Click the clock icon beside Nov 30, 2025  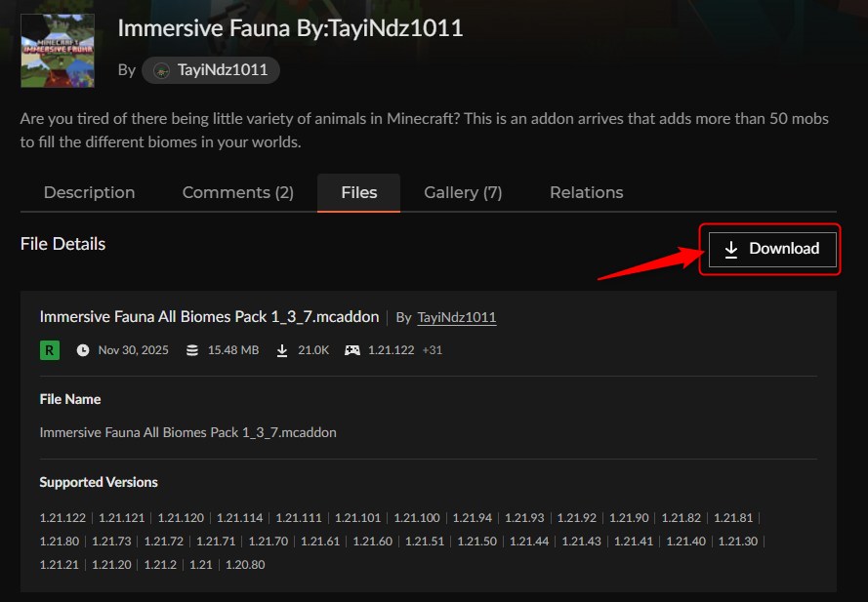tap(82, 350)
